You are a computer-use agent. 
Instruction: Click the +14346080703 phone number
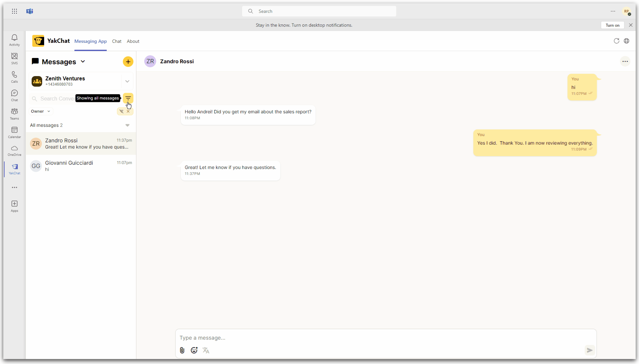tap(59, 84)
